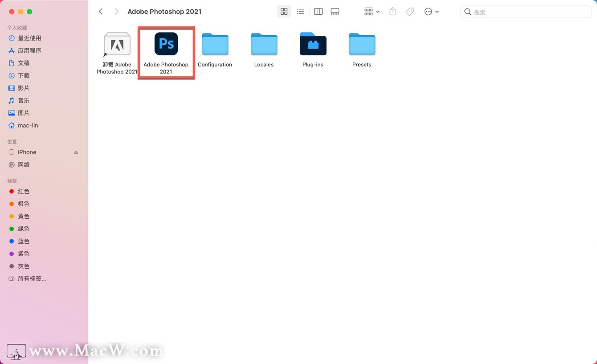
Task: Choose the 灰色 tag
Action: pyautogui.click(x=24, y=266)
